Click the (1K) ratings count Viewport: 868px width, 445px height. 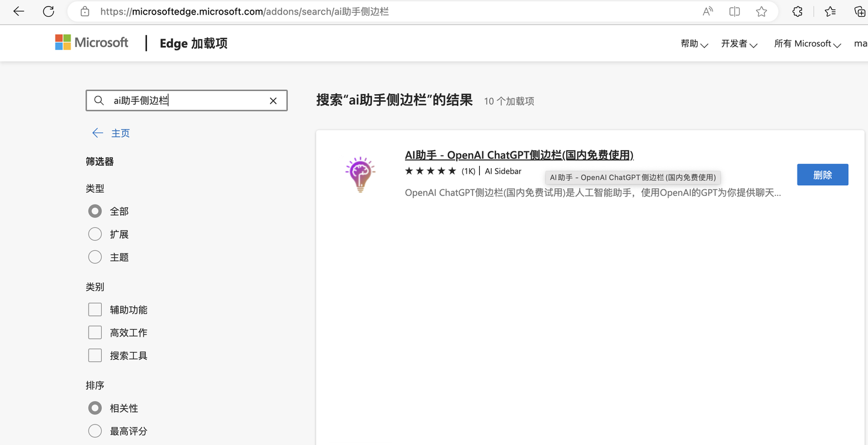[468, 171]
